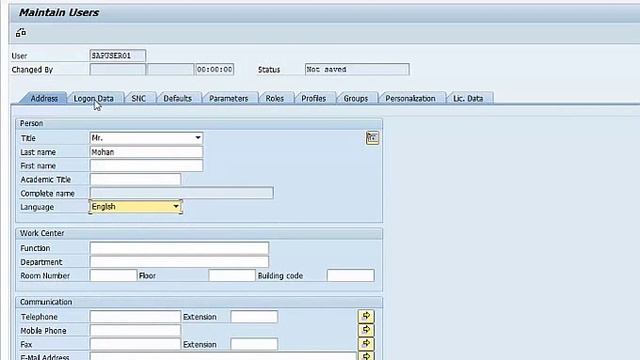Switch to the Personalization tab
Screen dimensions: 640x360
pyautogui.click(x=410, y=98)
